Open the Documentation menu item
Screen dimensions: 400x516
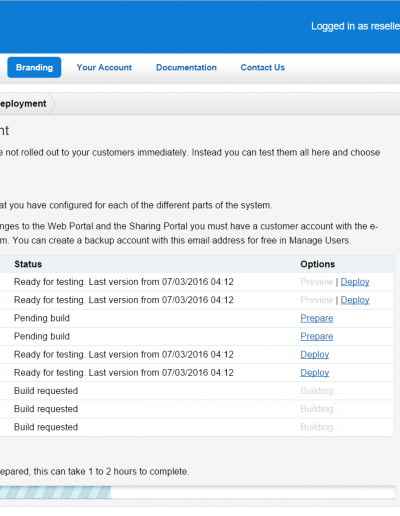click(x=186, y=67)
